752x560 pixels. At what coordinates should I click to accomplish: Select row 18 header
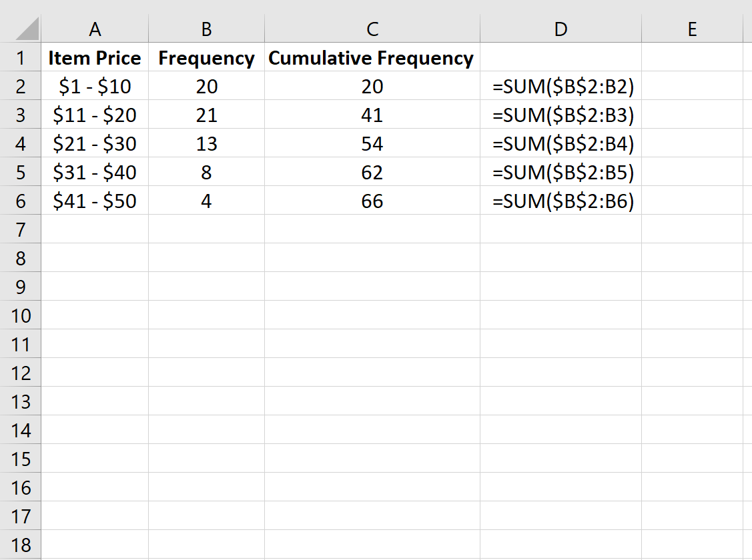[x=21, y=545]
